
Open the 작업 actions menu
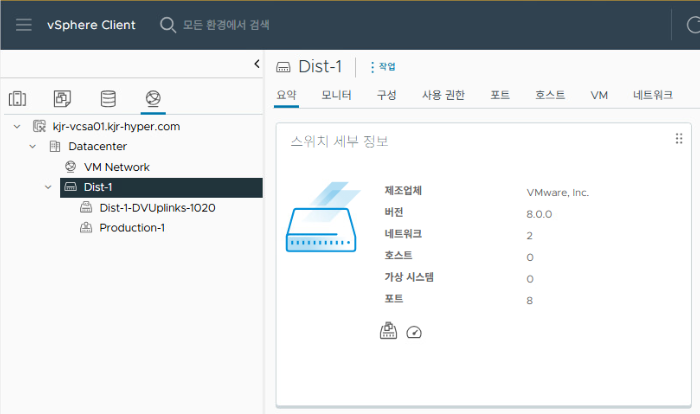(x=383, y=67)
